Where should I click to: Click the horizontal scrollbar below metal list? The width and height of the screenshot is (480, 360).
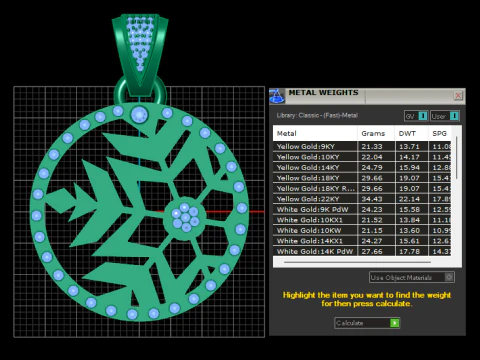pyautogui.click(x=357, y=262)
